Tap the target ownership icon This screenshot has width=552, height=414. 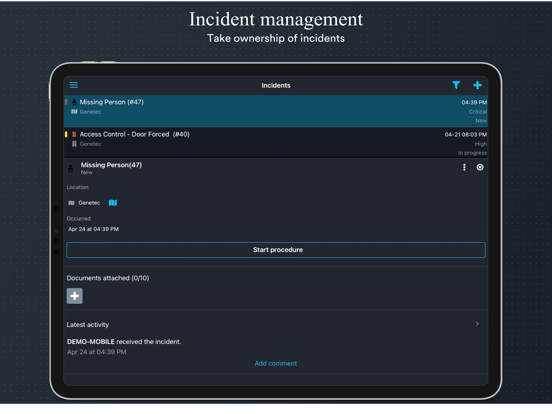(480, 167)
